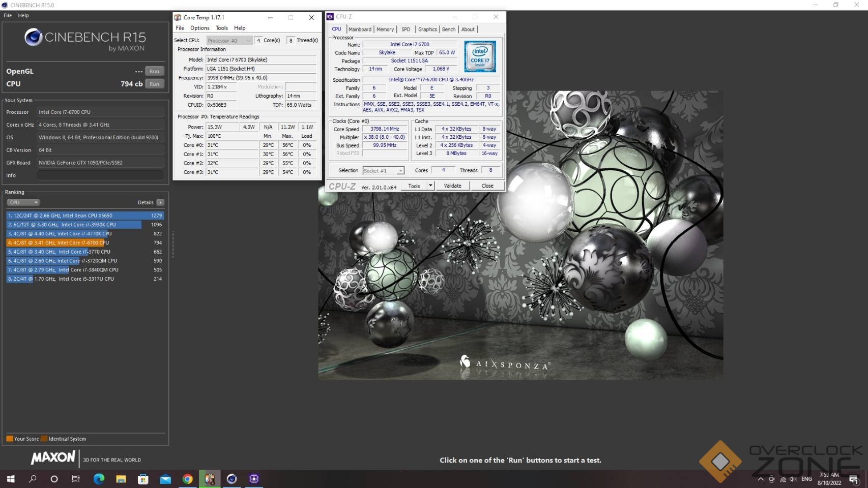Open Core Temp Tools menu
Viewport: 868px width, 488px height.
[222, 28]
